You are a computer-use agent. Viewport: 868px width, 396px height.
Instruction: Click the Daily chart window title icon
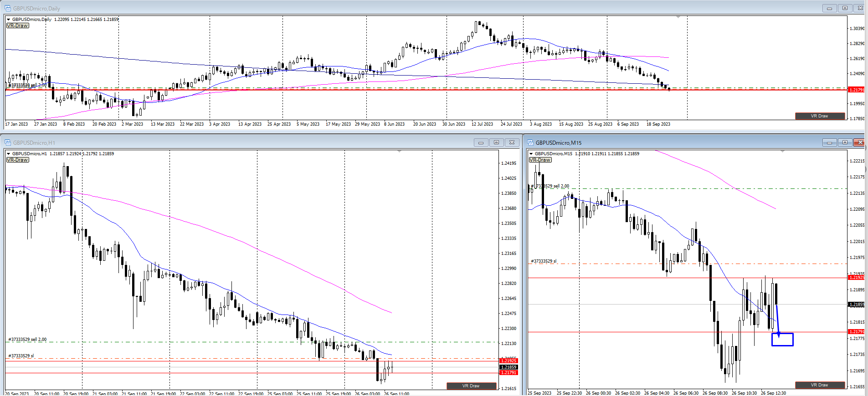8,8
